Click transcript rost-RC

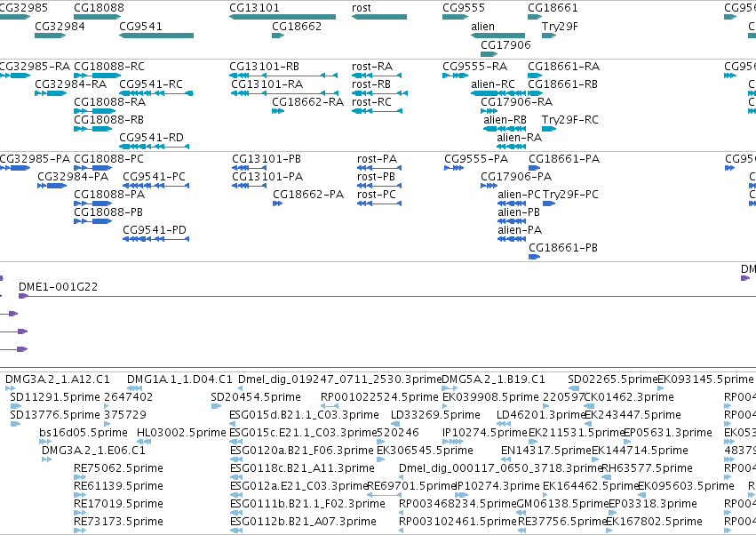pos(371,102)
